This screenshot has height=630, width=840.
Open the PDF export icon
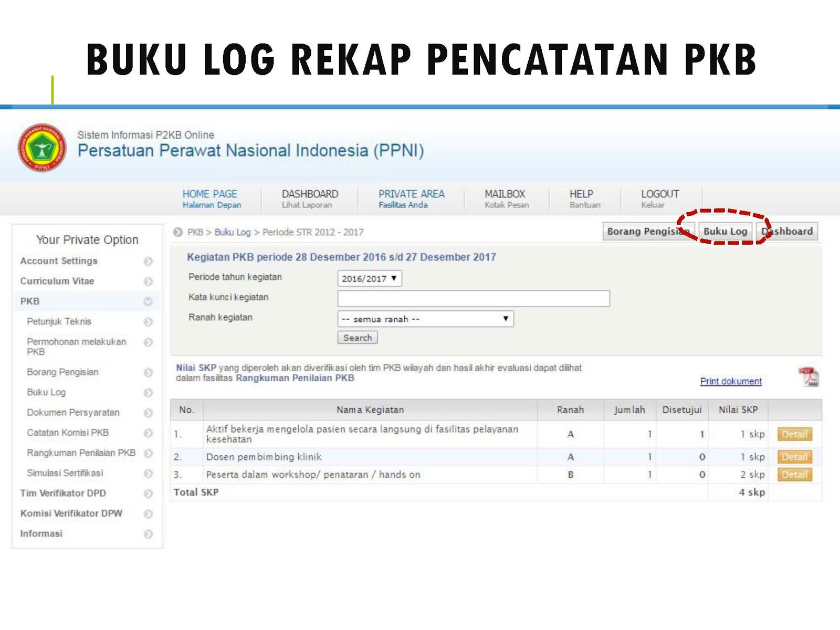pos(809,377)
